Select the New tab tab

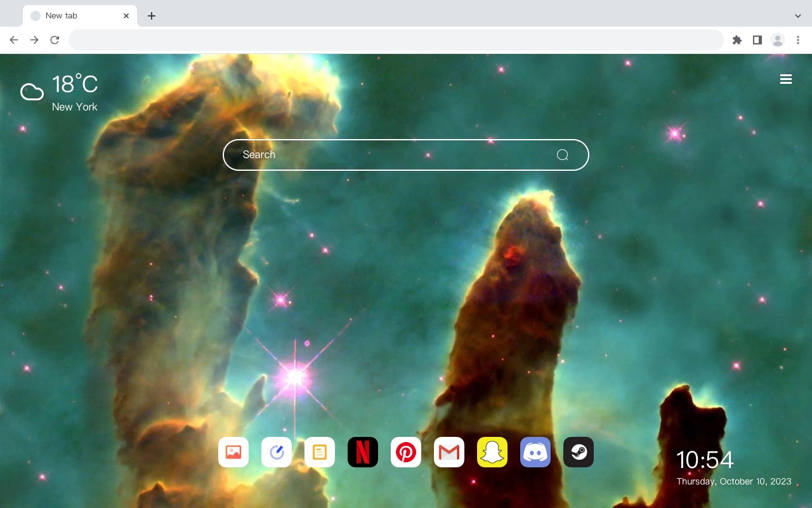tap(80, 16)
